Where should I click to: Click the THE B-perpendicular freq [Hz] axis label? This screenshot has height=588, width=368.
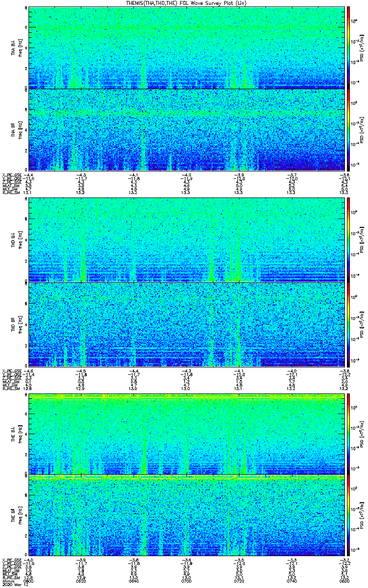[21, 434]
